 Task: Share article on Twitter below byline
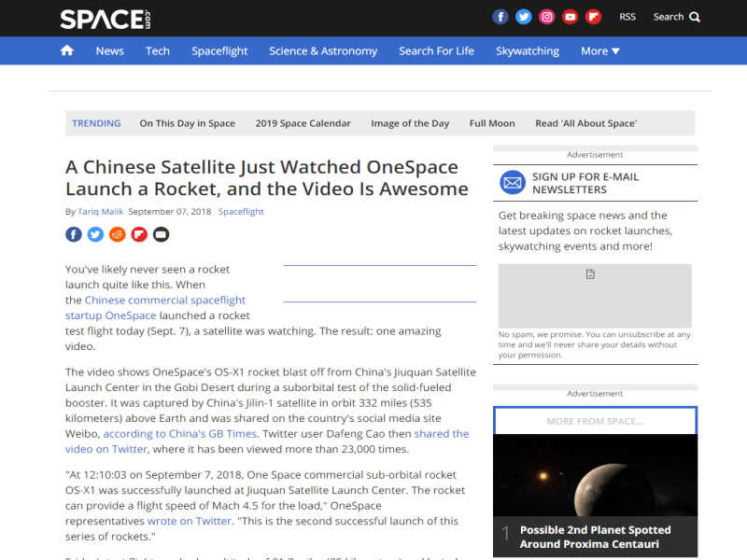point(95,234)
